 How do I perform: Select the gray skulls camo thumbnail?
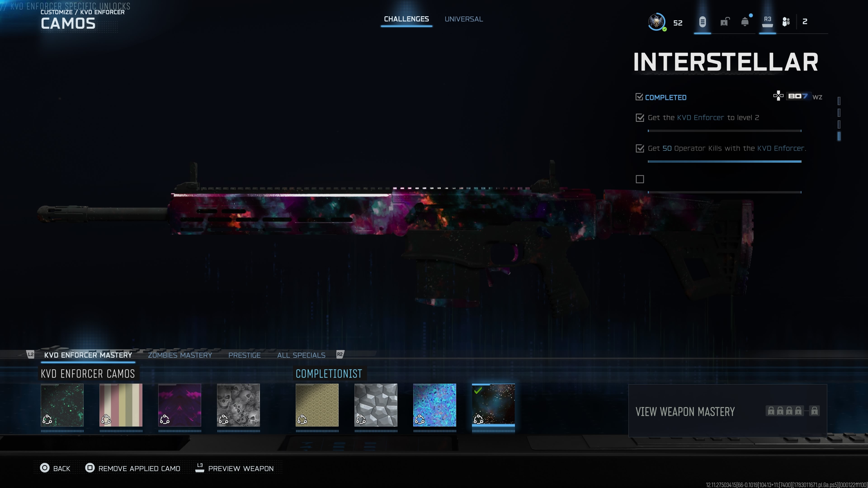pos(238,405)
